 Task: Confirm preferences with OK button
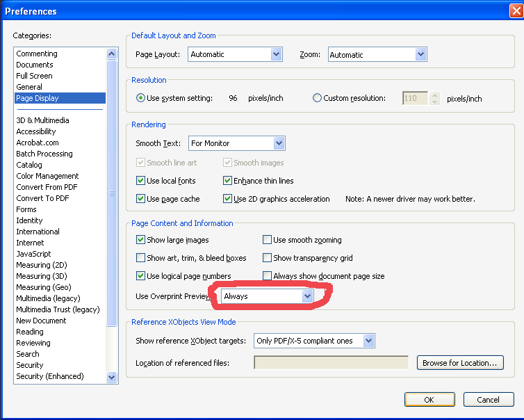(429, 400)
